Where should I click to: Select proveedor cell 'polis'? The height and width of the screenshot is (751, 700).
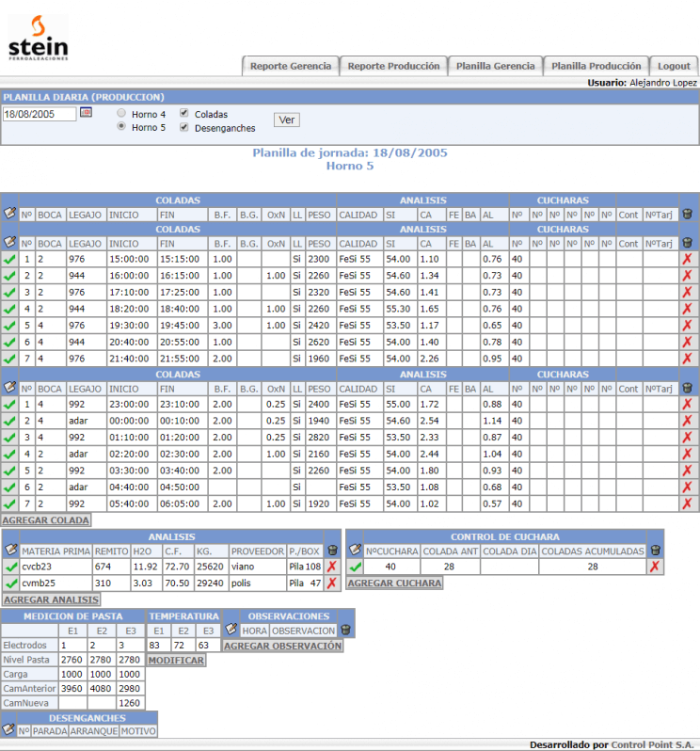tap(258, 583)
